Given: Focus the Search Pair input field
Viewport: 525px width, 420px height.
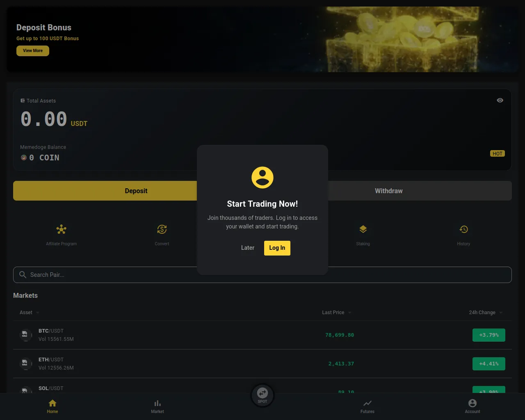Looking at the screenshot, I should 262,275.
